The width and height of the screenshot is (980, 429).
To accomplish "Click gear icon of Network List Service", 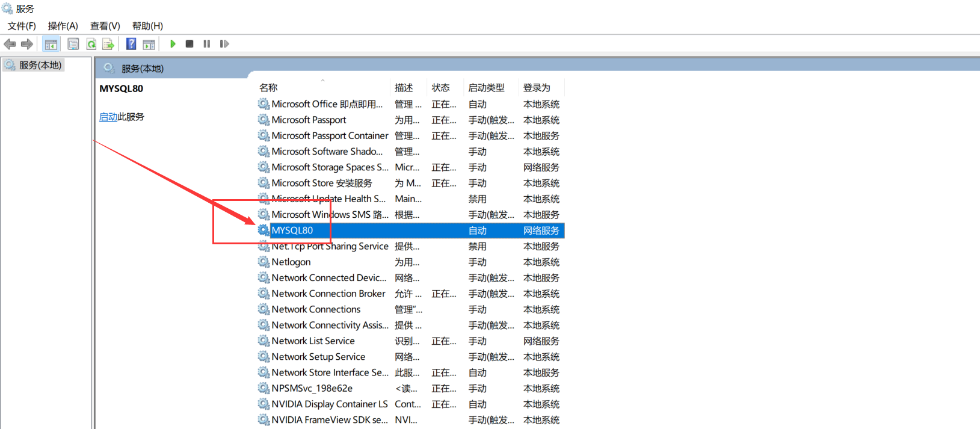I will [x=263, y=341].
